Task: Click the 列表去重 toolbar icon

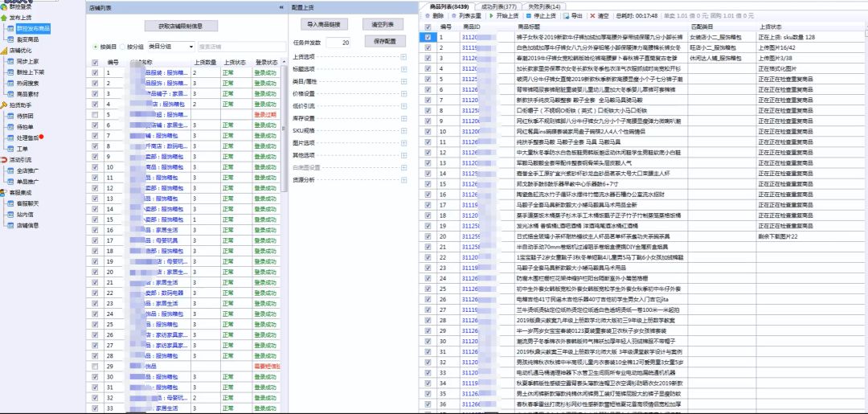Action: pyautogui.click(x=454, y=15)
